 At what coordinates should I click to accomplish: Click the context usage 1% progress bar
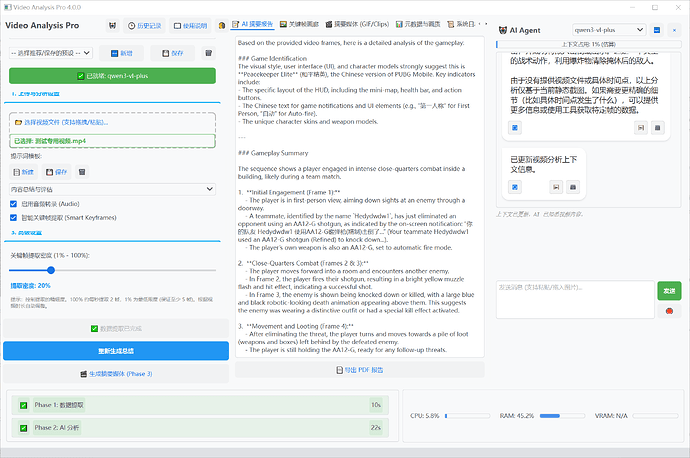[x=588, y=44]
